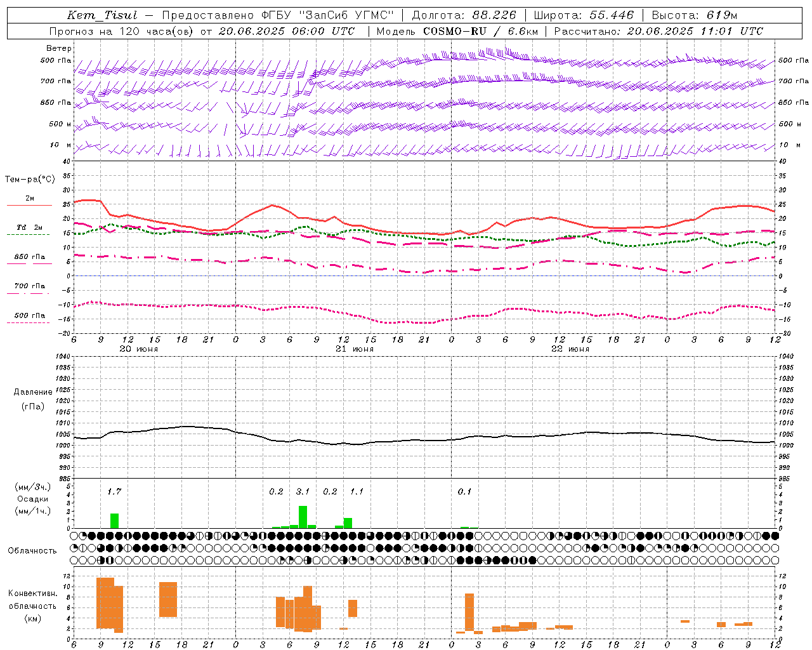Click the Давление pressure axis label
The image size is (812, 650).
[33, 392]
